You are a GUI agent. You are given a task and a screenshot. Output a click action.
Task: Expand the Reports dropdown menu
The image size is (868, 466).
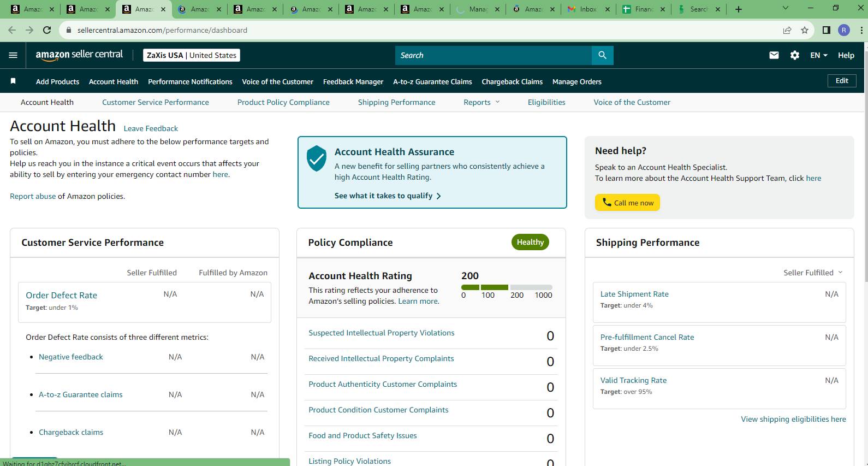pyautogui.click(x=481, y=102)
